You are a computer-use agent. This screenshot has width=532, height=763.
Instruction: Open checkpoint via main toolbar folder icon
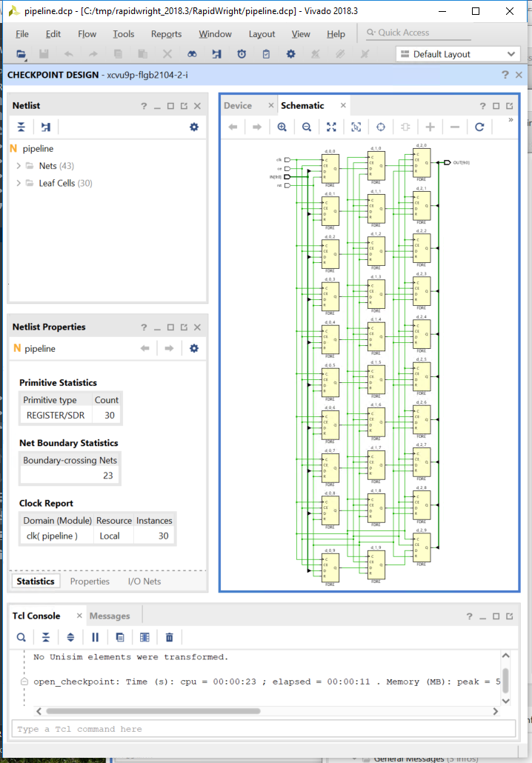tap(21, 54)
